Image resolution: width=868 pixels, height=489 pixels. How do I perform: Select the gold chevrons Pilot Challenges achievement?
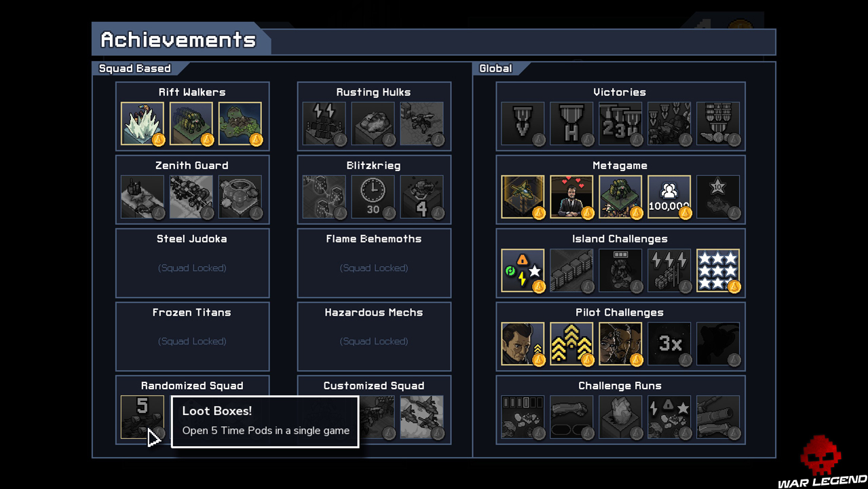coord(571,344)
